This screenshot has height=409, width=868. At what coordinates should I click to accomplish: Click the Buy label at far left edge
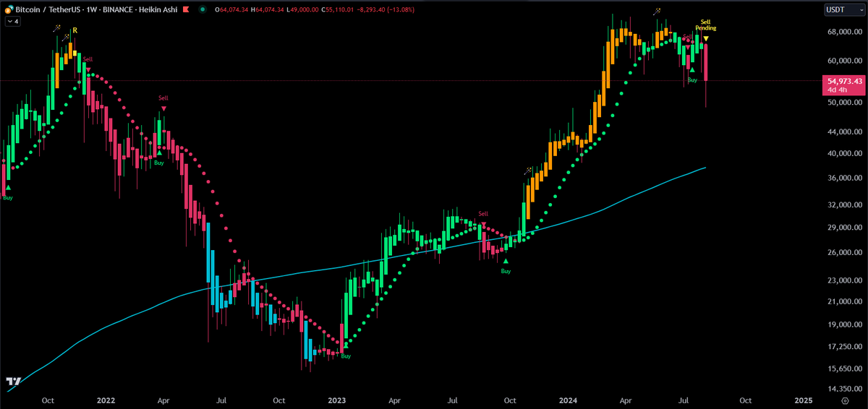pyautogui.click(x=8, y=197)
